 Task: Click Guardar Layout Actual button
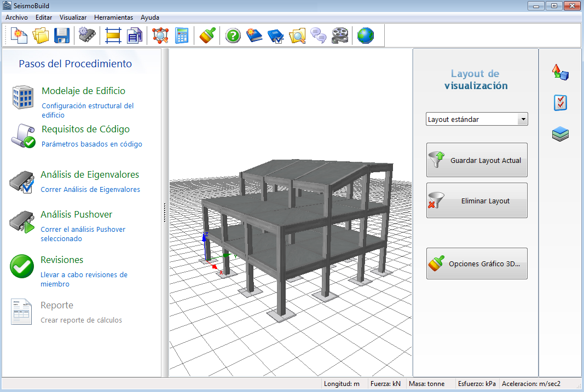477,160
